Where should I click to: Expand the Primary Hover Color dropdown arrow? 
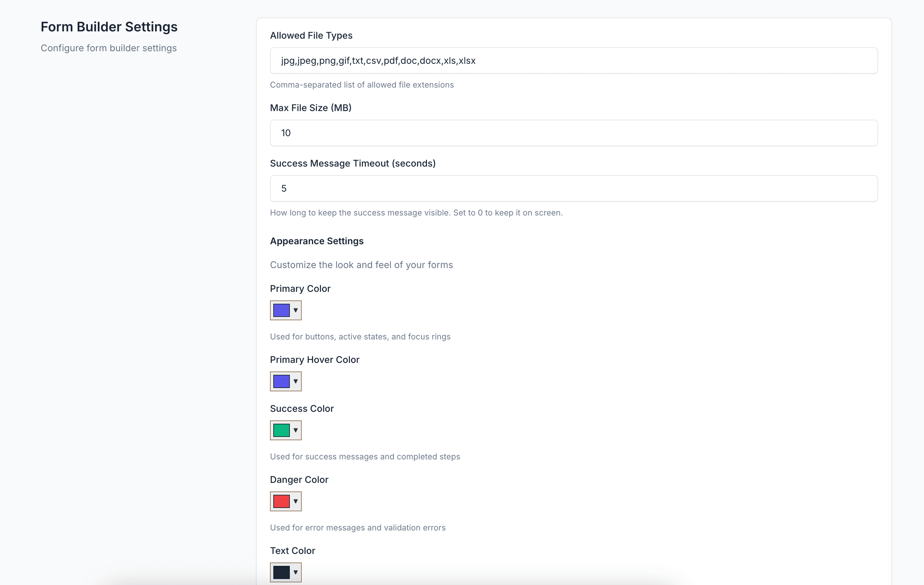[x=295, y=381]
